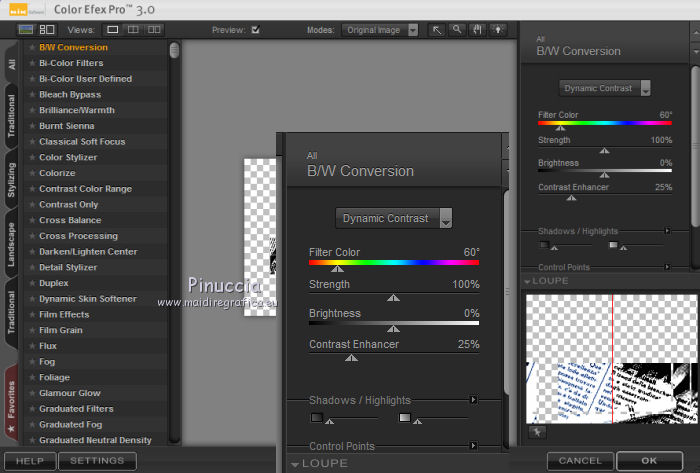
Task: Switch to the All filters tab
Action: (12, 64)
